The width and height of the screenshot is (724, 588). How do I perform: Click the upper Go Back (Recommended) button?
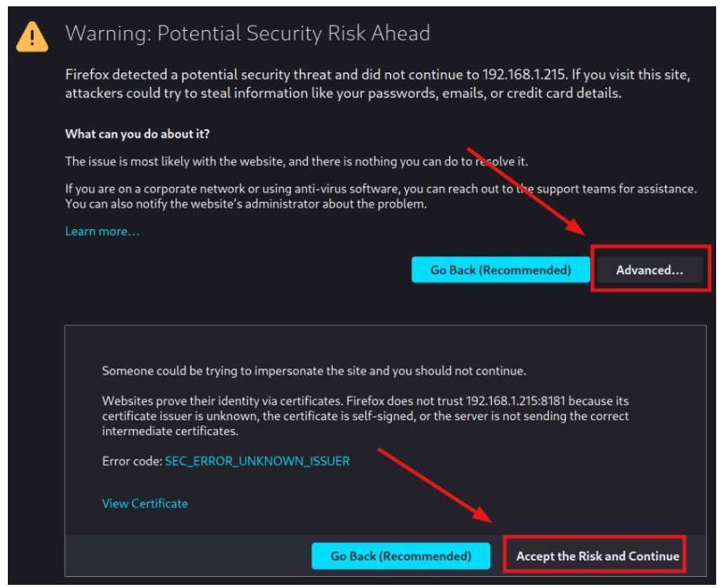tap(501, 270)
